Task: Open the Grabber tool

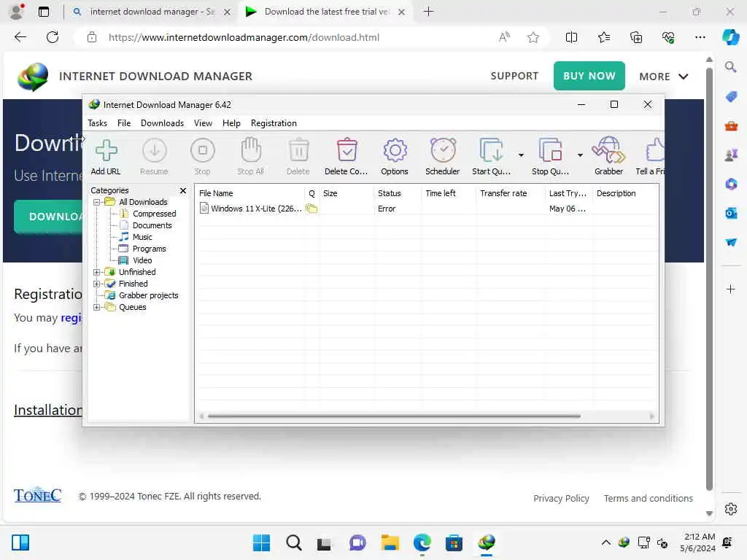Action: click(x=609, y=150)
